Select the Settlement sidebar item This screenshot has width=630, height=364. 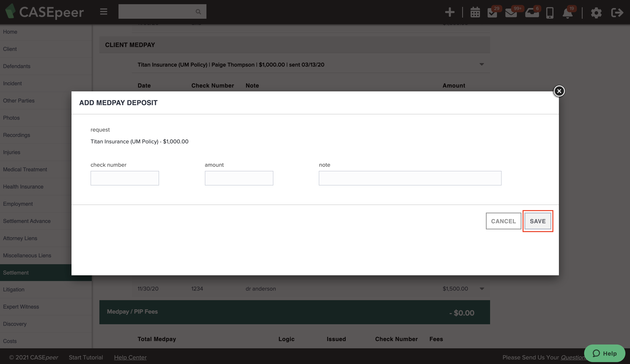[36, 273]
